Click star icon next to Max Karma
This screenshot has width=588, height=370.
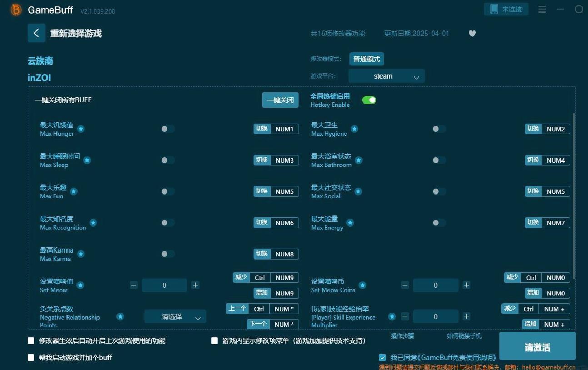pyautogui.click(x=80, y=254)
